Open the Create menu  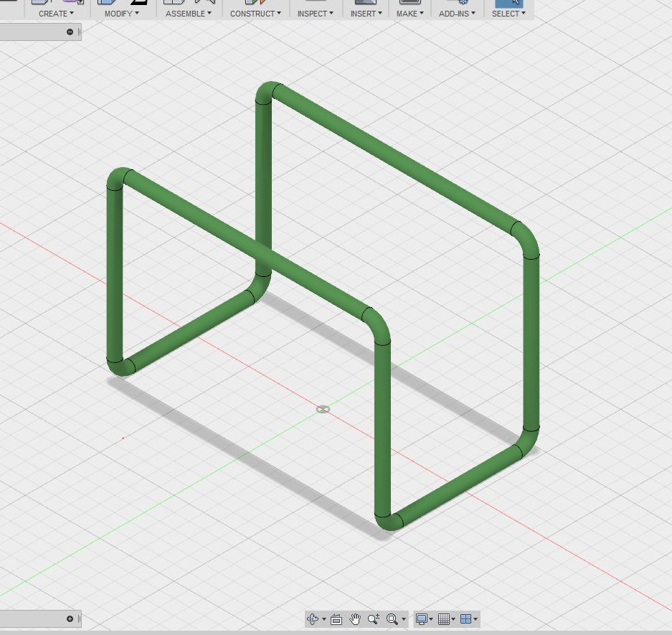(56, 14)
